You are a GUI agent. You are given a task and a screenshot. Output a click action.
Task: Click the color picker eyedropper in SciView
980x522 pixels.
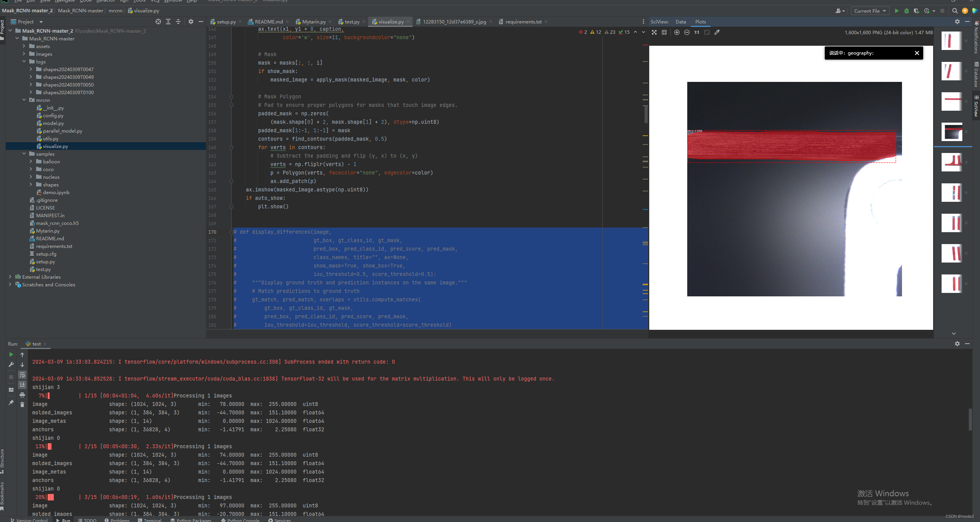tap(717, 32)
